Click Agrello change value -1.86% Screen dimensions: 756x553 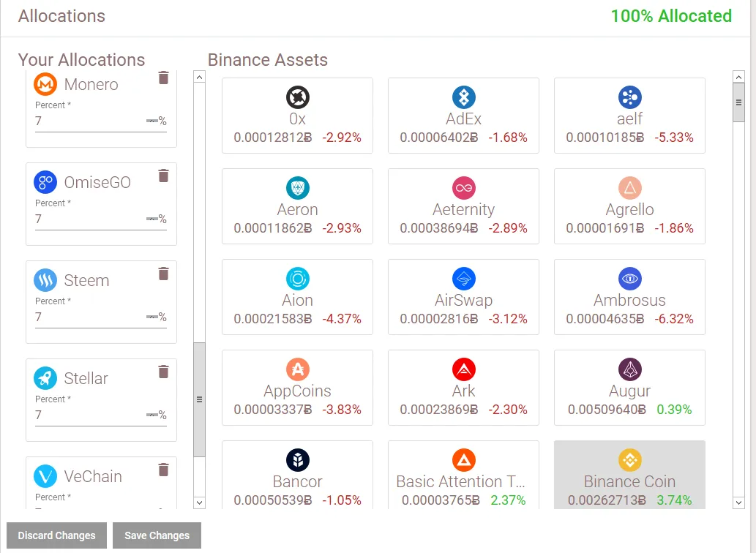(x=674, y=227)
